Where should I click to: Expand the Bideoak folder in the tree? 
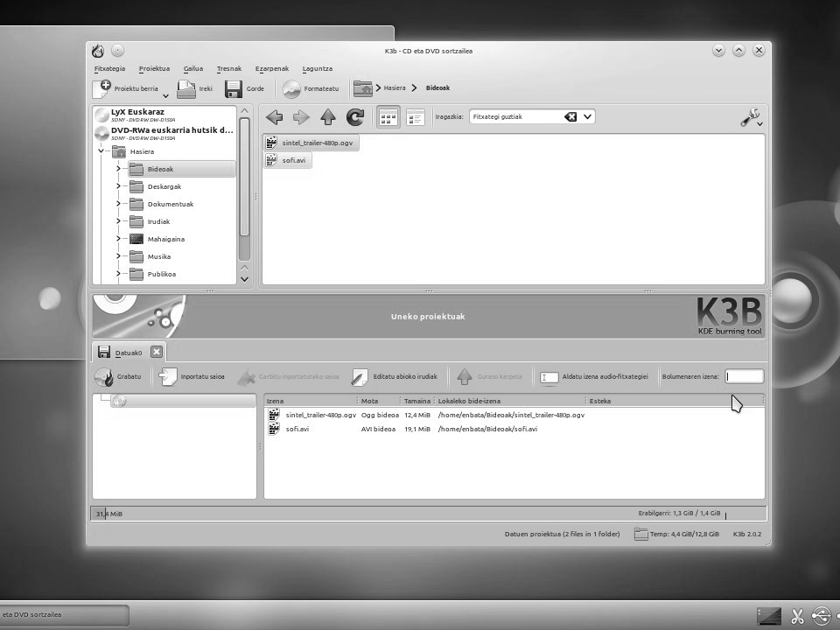coord(118,169)
